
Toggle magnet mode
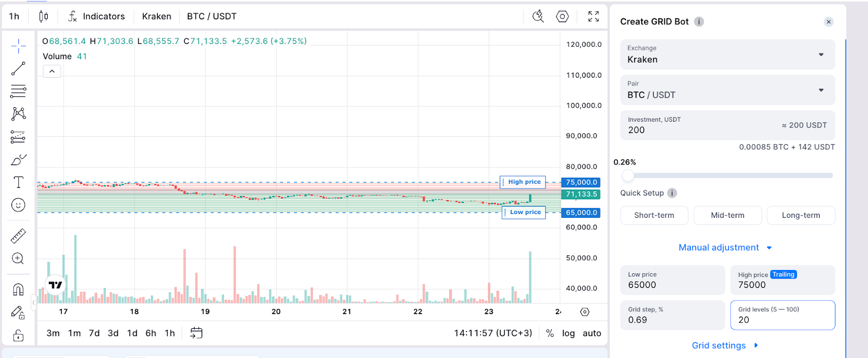tap(18, 290)
